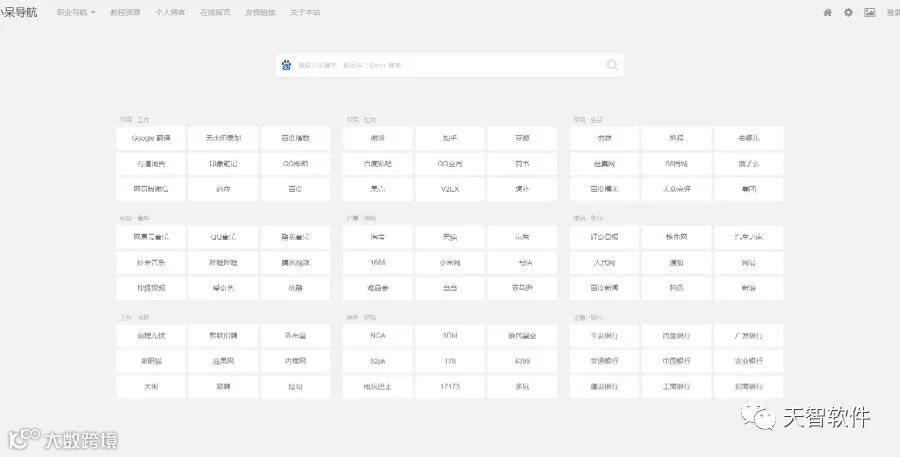Open the 天猫 link
The image size is (900, 457).
point(450,237)
